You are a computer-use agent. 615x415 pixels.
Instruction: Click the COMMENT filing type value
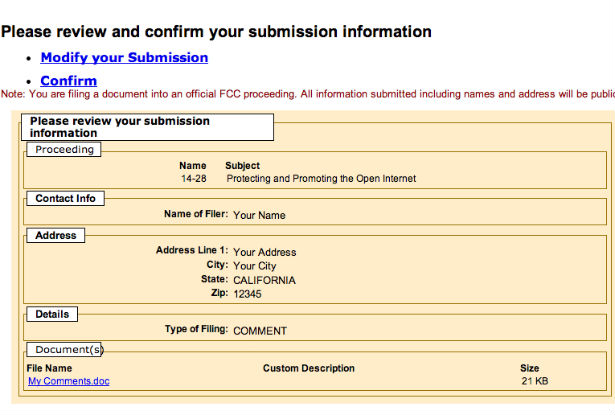pyautogui.click(x=259, y=331)
